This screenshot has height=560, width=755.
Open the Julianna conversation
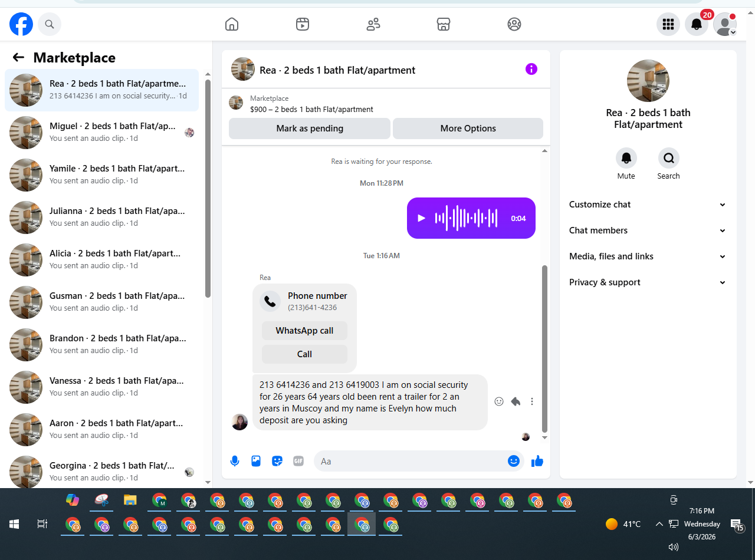[101, 217]
